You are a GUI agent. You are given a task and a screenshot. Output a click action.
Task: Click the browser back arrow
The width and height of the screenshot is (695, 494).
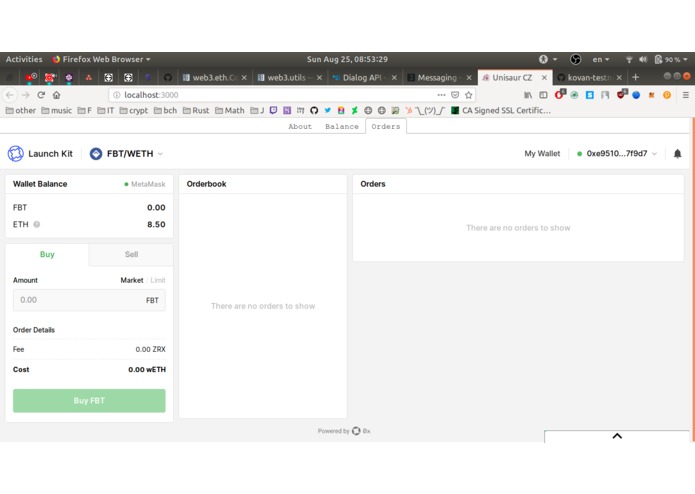click(x=10, y=95)
